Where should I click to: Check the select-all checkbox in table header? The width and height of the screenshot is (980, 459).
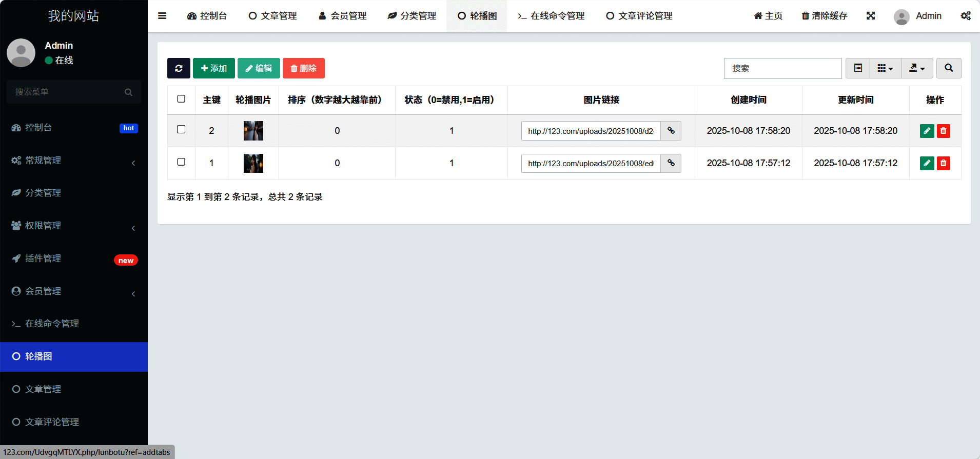pyautogui.click(x=181, y=99)
